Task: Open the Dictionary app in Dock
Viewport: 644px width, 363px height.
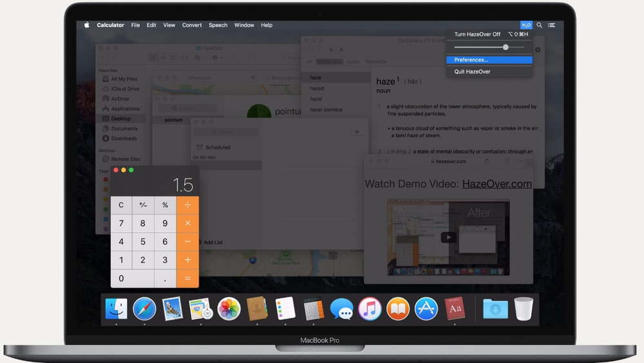Action: click(x=455, y=309)
